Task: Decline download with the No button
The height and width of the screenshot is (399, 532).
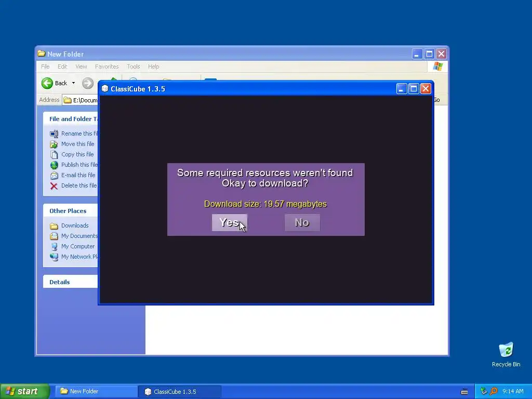Action: coord(302,222)
